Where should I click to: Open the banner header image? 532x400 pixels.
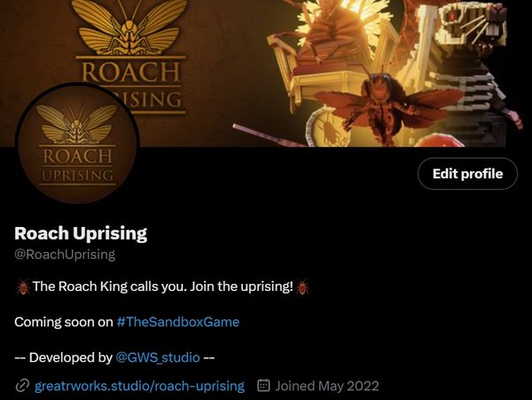[266, 73]
